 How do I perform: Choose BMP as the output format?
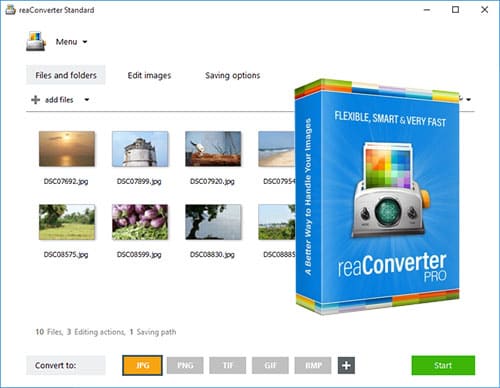(313, 365)
